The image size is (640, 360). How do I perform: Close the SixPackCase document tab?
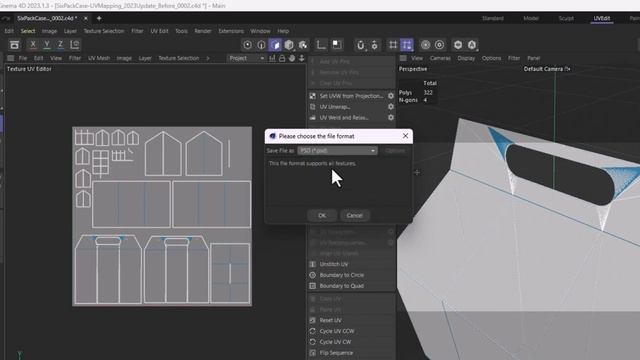[x=86, y=18]
